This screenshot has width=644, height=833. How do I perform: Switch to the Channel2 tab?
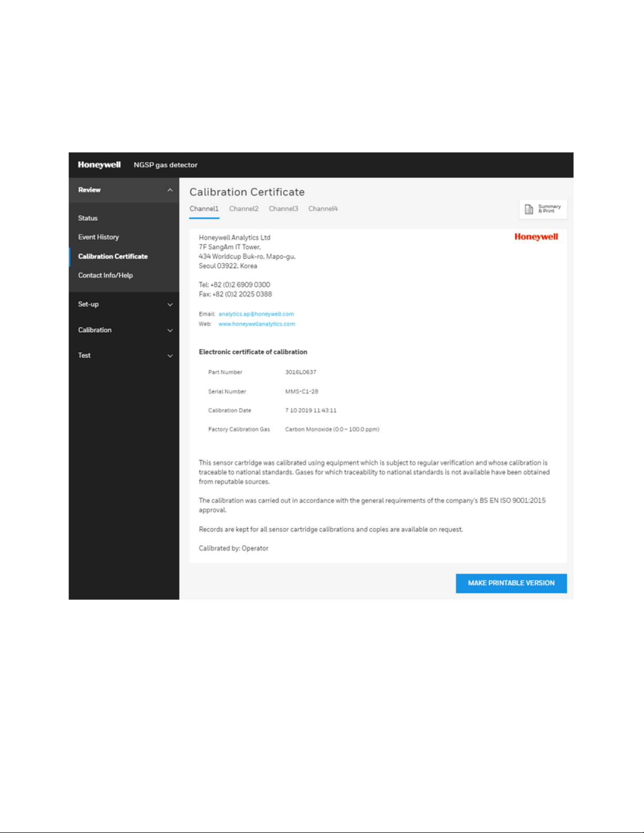coord(244,209)
